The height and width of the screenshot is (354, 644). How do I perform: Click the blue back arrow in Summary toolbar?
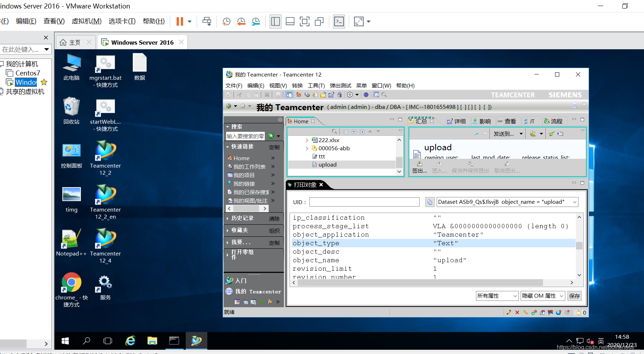pyautogui.click(x=476, y=134)
